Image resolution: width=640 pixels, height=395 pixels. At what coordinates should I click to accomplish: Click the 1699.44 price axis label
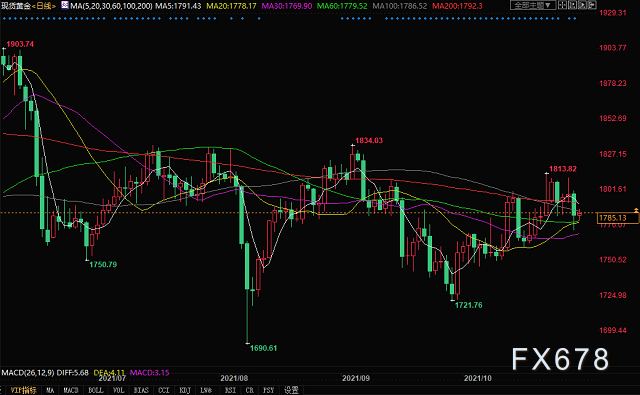click(x=613, y=330)
